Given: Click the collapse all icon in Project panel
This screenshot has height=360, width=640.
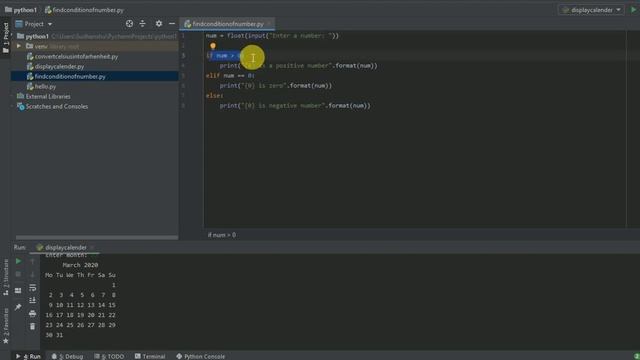Looking at the screenshot, I should click(142, 24).
